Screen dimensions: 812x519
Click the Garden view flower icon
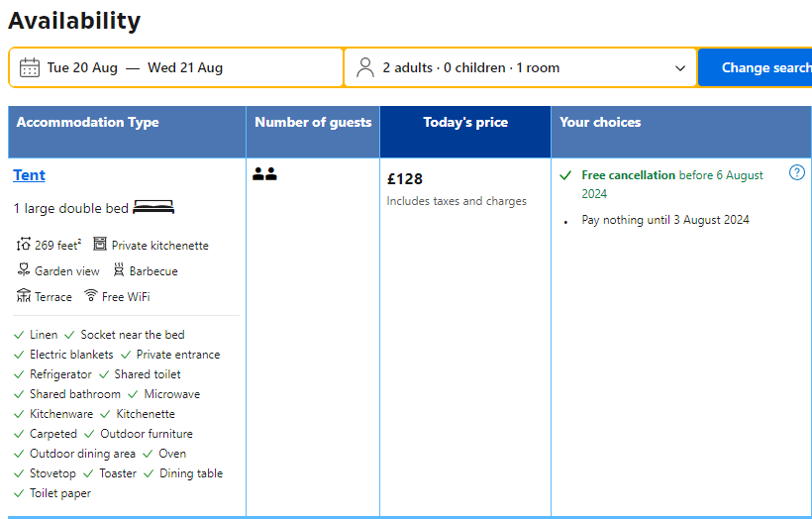point(24,269)
